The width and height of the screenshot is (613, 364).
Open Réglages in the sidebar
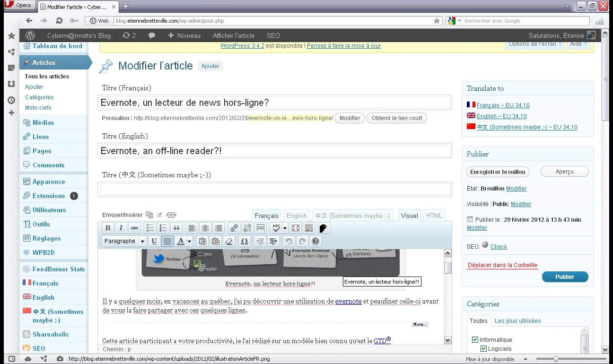click(46, 238)
